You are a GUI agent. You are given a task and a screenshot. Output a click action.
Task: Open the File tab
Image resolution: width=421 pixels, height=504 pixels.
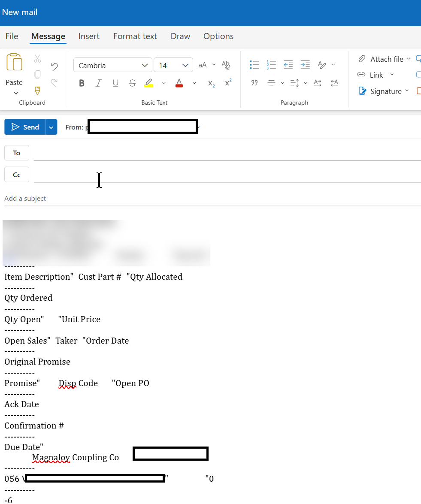[x=12, y=36]
